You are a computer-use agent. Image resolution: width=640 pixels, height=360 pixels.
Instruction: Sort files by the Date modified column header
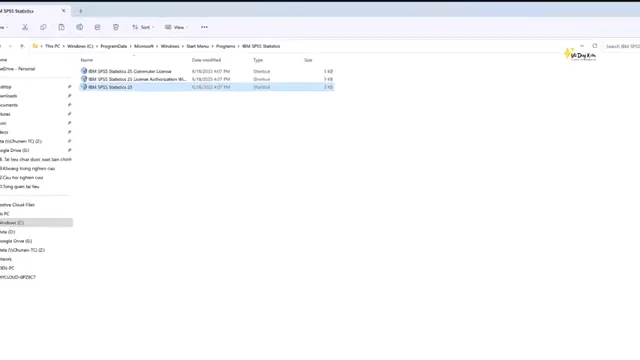click(x=206, y=60)
